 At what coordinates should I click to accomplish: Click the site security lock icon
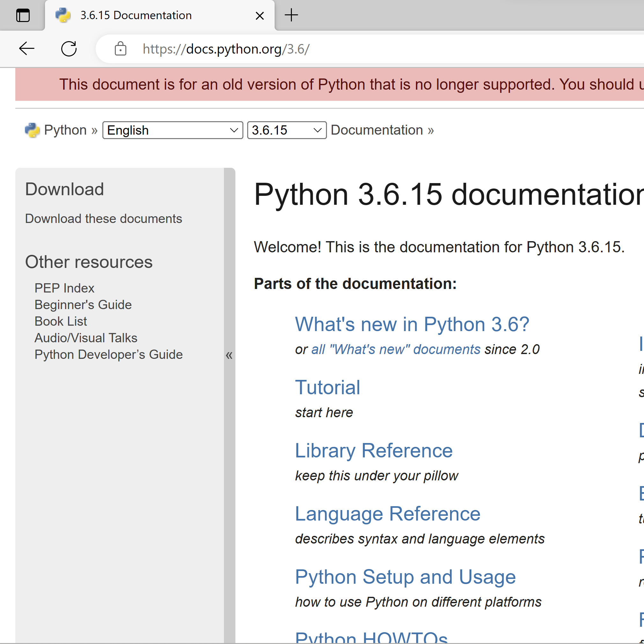pos(120,49)
